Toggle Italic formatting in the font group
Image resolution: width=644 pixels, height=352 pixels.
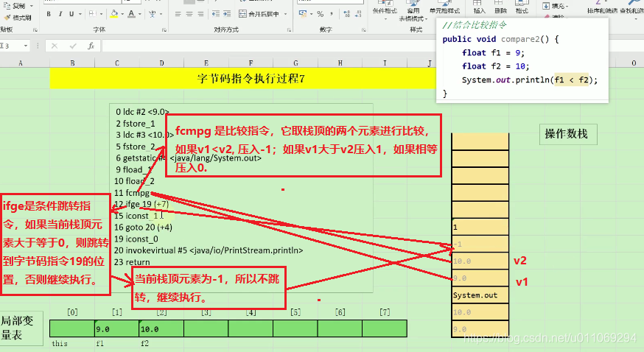point(60,14)
